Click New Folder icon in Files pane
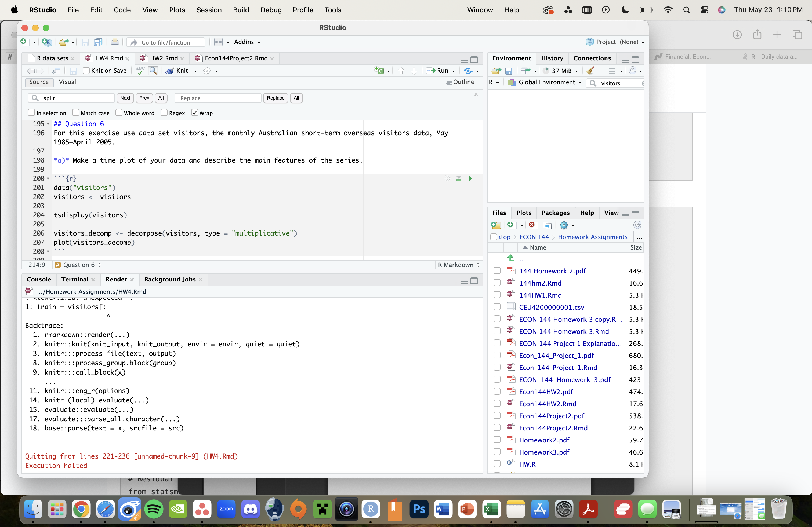This screenshot has height=527, width=812. click(496, 225)
